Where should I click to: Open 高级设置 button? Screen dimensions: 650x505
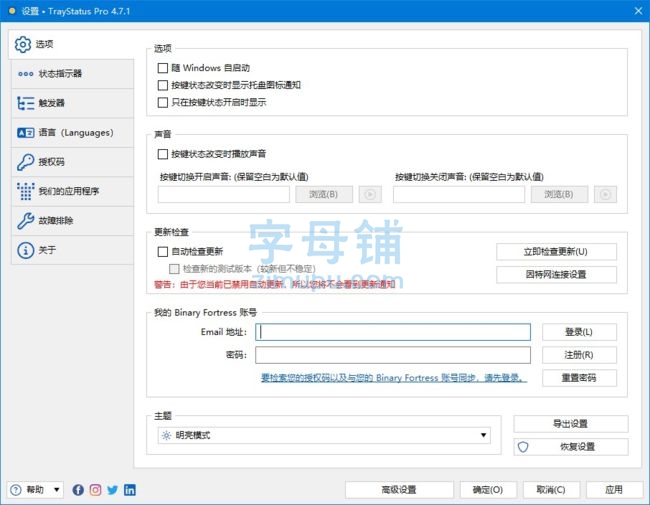tap(399, 490)
